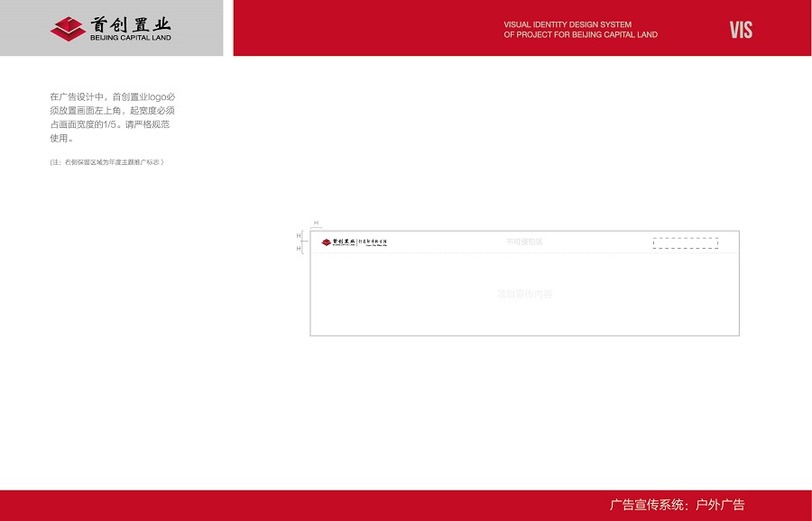The image size is (812, 521).
Task: Click the upper "H" marker left of the billboard
Action: 299,236
